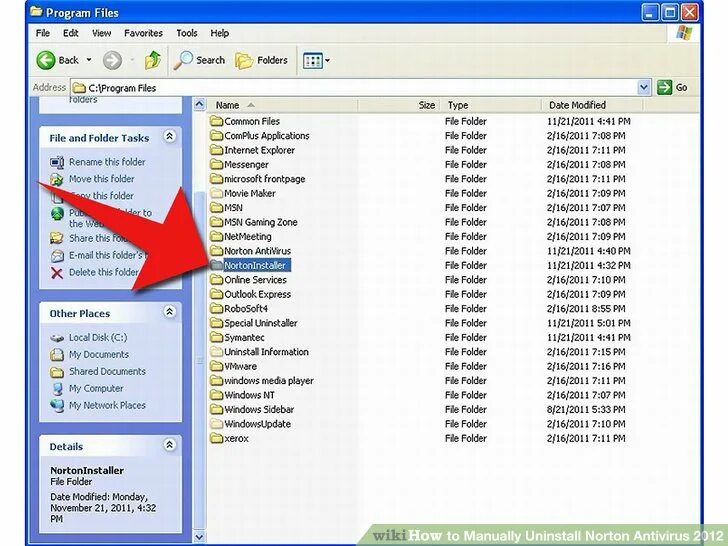Open My Computer link
Screen dimensions: 728x546
click(x=96, y=389)
